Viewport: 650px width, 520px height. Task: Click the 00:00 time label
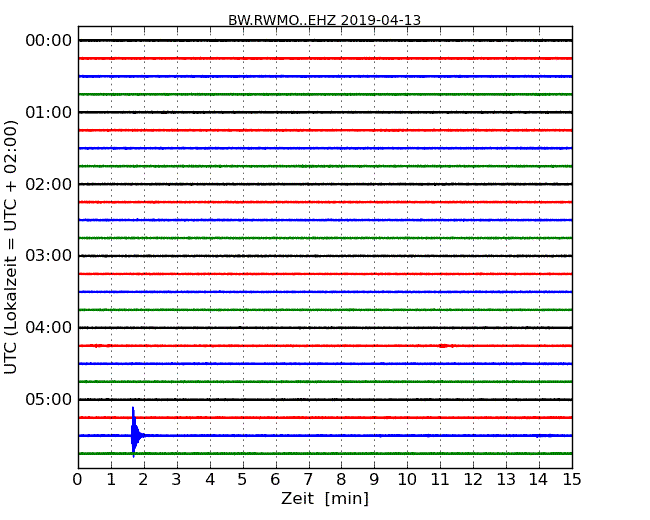pyautogui.click(x=49, y=41)
